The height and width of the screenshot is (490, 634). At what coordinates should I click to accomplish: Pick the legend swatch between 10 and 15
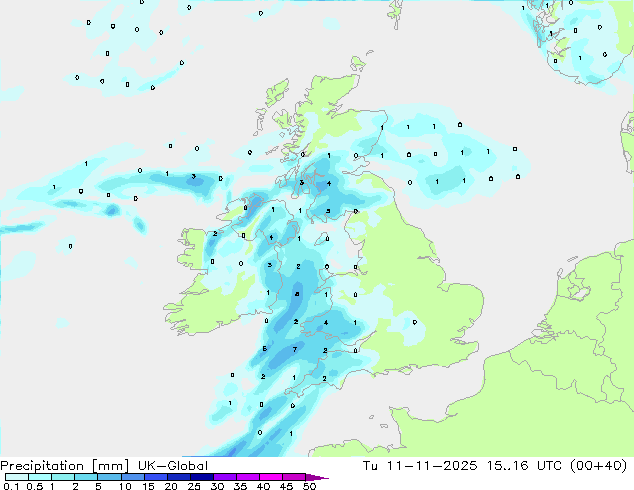click(132, 477)
